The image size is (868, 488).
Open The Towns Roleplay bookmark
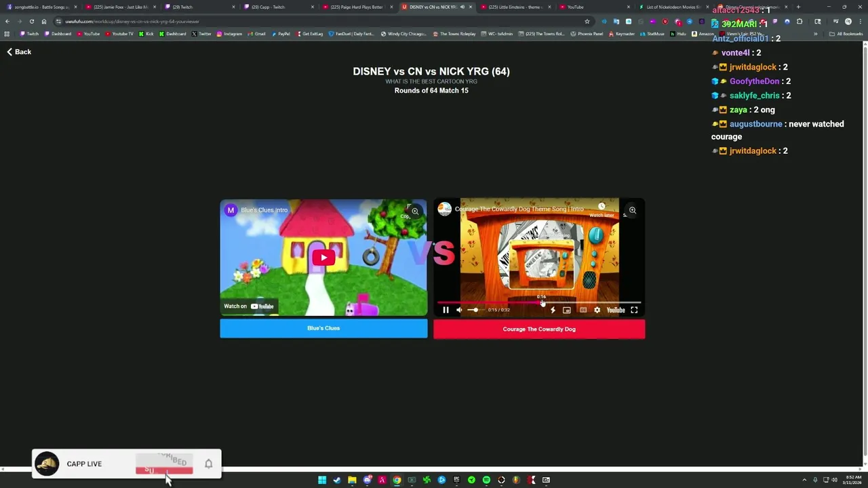point(454,33)
